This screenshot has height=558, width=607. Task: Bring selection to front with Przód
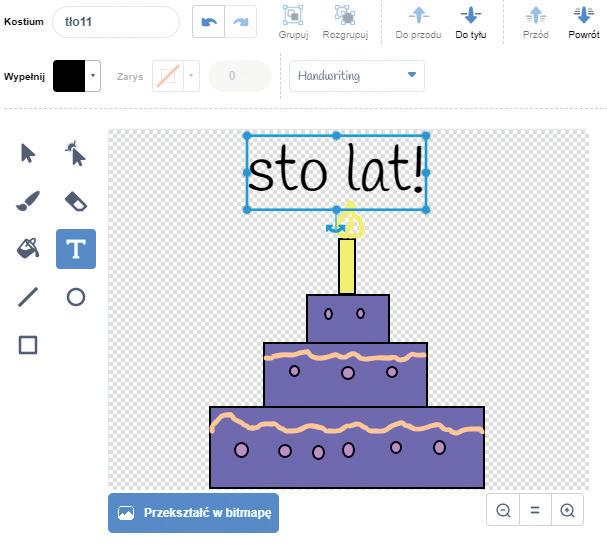[535, 22]
